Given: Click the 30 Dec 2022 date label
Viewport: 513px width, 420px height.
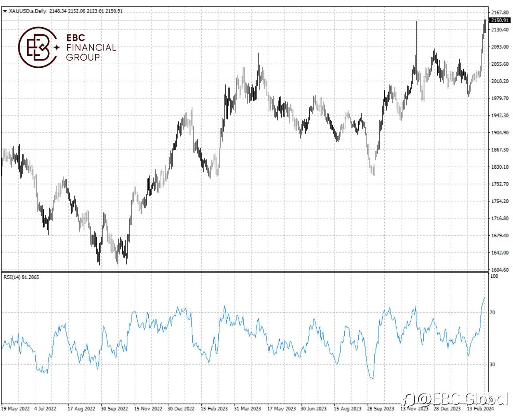Looking at the screenshot, I should [x=181, y=409].
